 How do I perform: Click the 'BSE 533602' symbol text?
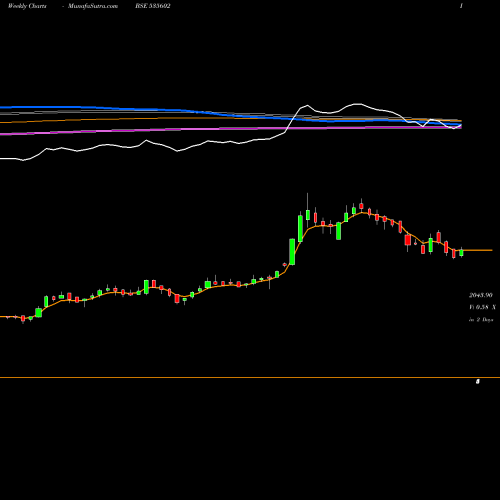click(153, 6)
